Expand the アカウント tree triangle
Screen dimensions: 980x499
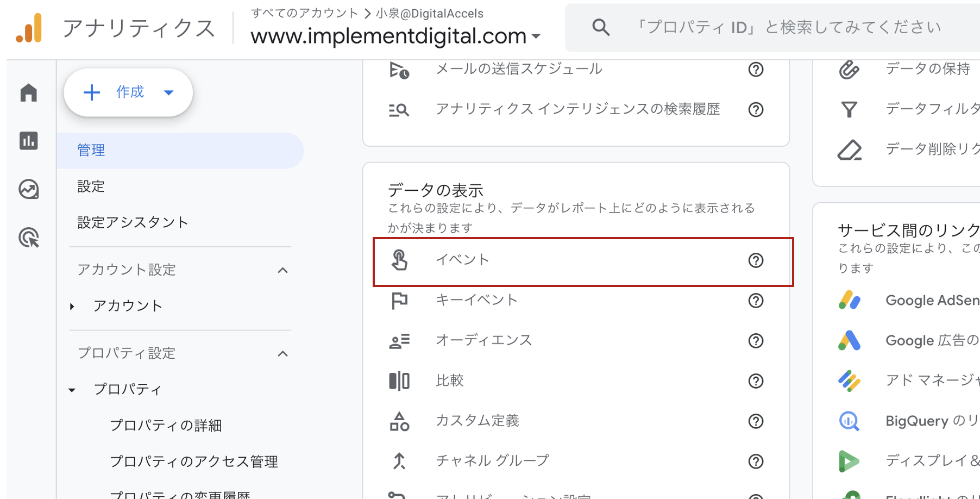(72, 307)
